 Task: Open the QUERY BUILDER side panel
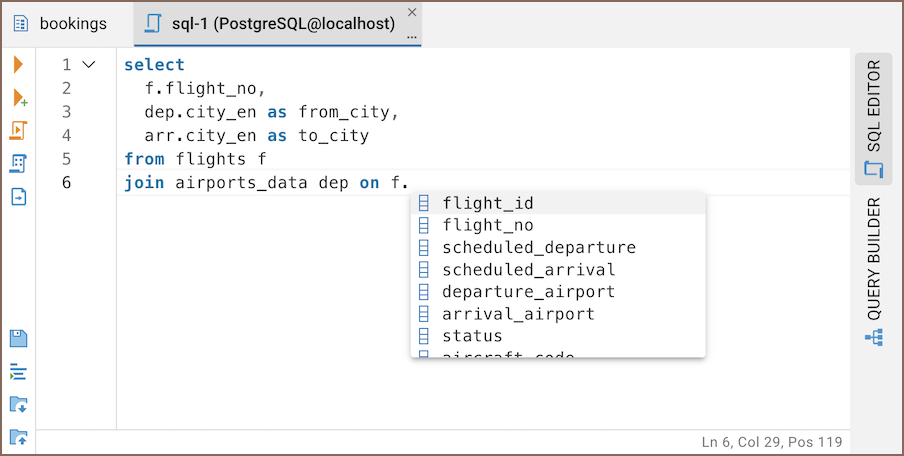pos(874,259)
